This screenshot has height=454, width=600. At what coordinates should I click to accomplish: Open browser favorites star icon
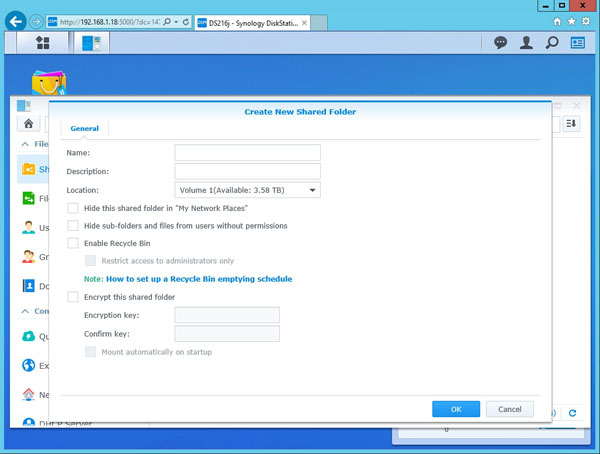tap(572, 21)
